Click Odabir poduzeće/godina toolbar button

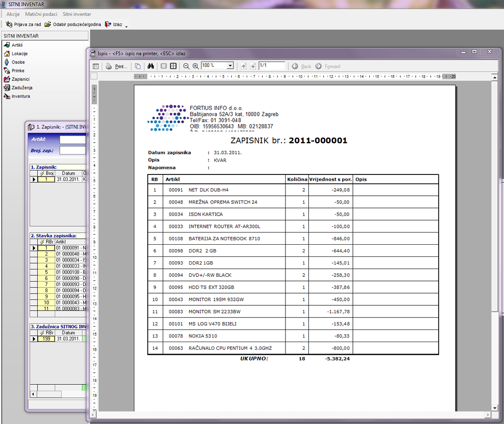pyautogui.click(x=73, y=24)
